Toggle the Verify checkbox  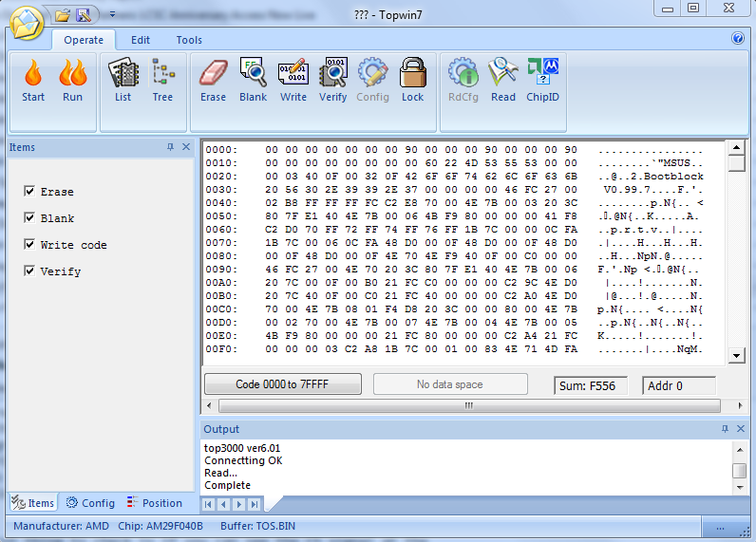pyautogui.click(x=29, y=271)
